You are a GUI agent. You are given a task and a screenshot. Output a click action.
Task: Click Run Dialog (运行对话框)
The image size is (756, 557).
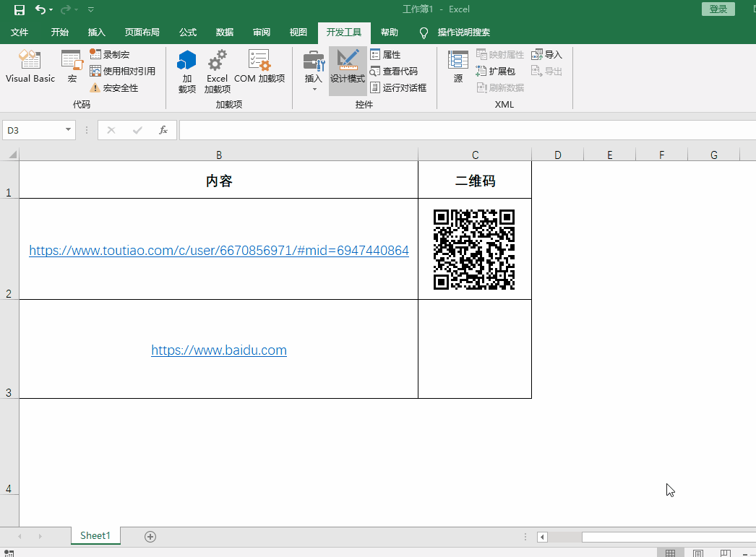(x=398, y=87)
